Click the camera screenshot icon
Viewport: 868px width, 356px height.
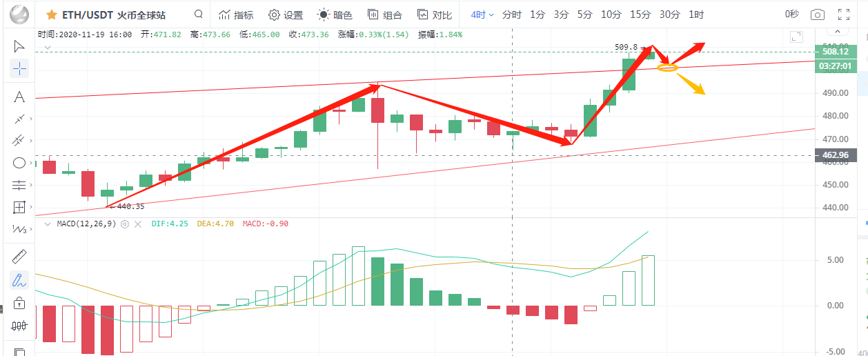tap(818, 14)
